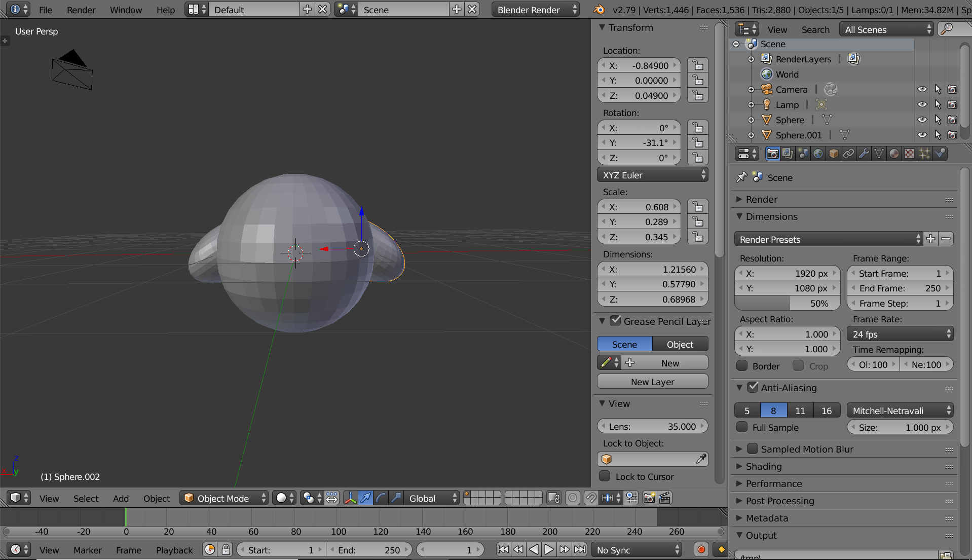The height and width of the screenshot is (560, 972).
Task: Click the OpenGL render animation clapperboard icon
Action: [x=665, y=498]
